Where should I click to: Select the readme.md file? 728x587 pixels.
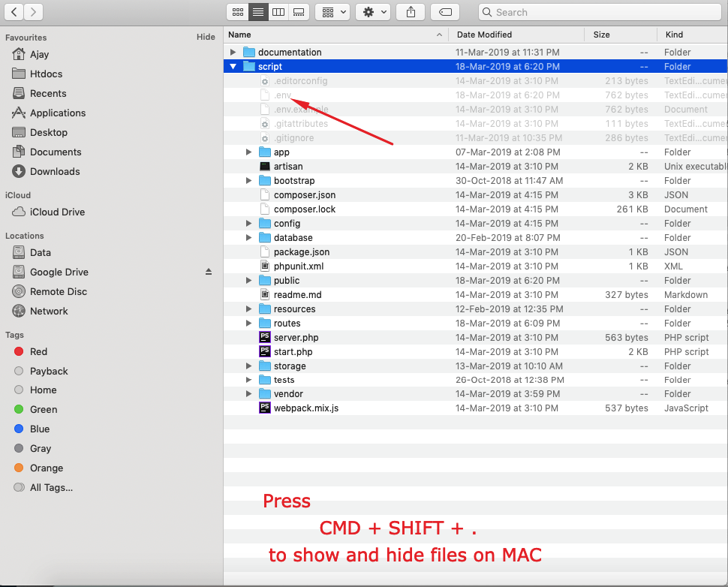[x=476, y=295]
